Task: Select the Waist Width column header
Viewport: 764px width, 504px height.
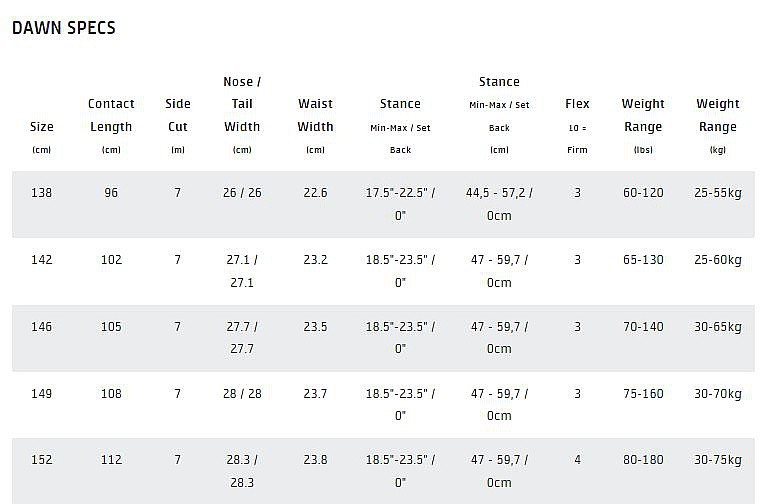Action: (x=315, y=115)
